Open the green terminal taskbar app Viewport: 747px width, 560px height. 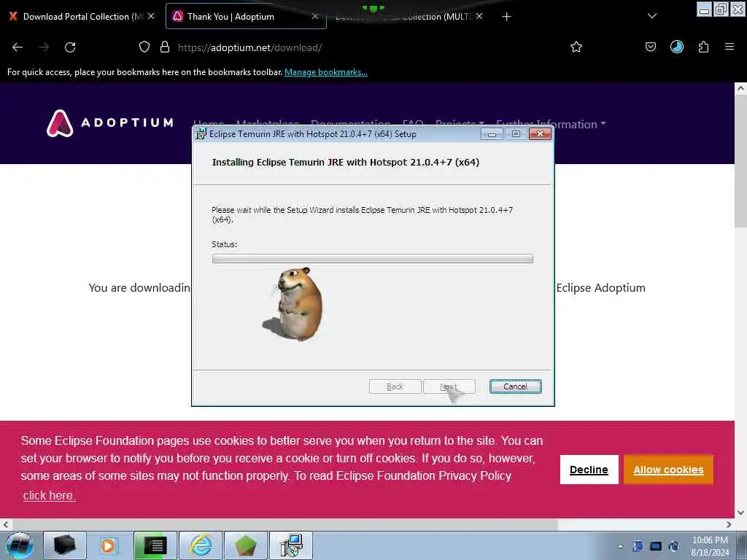coord(155,545)
